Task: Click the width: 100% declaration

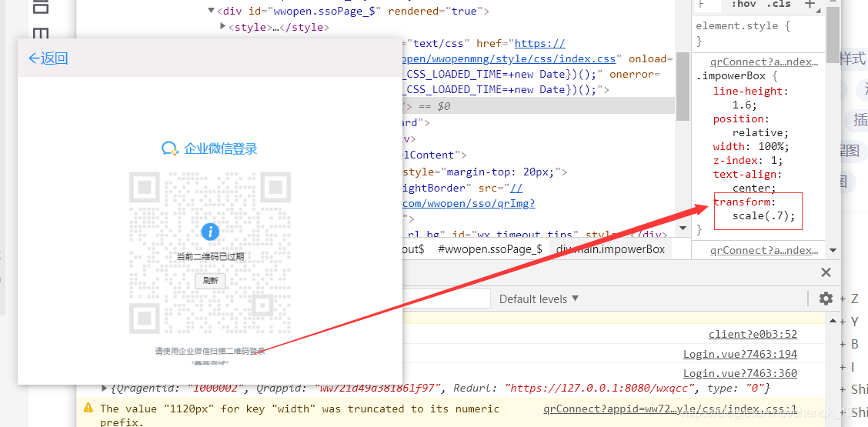Action: 751,147
